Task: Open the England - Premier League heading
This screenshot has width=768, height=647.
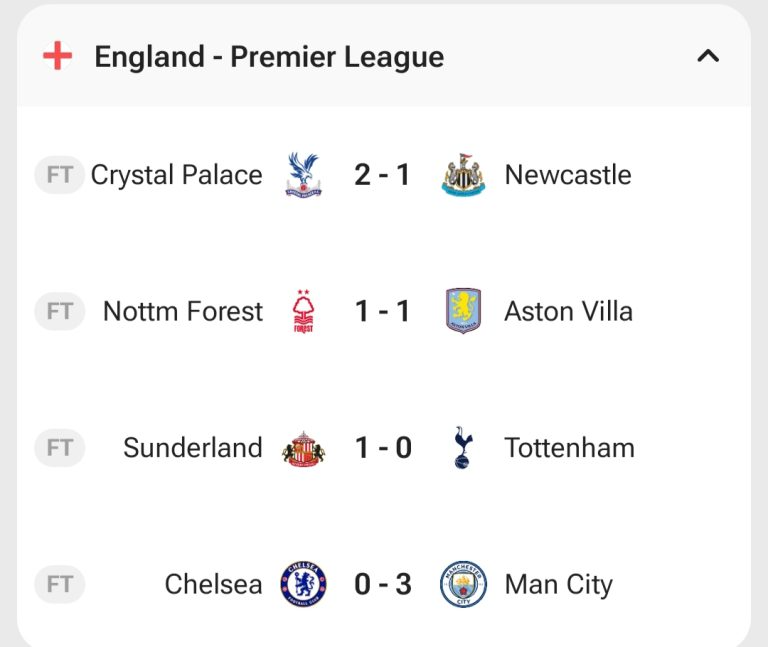Action: 269,57
